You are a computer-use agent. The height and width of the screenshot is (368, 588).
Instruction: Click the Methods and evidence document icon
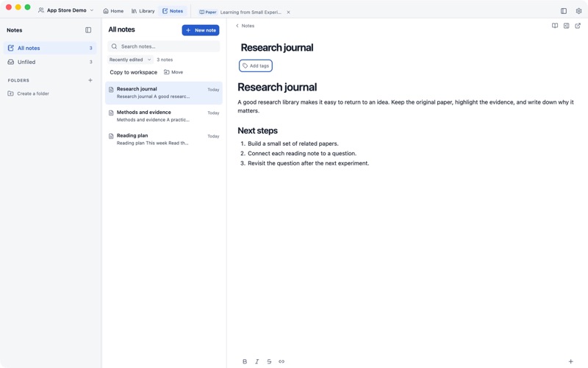click(x=111, y=113)
